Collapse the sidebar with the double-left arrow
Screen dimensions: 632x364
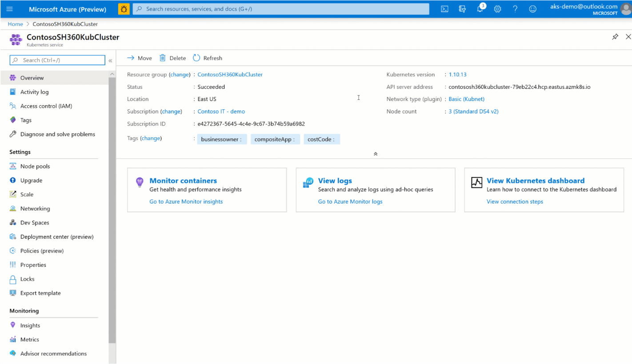coord(110,60)
